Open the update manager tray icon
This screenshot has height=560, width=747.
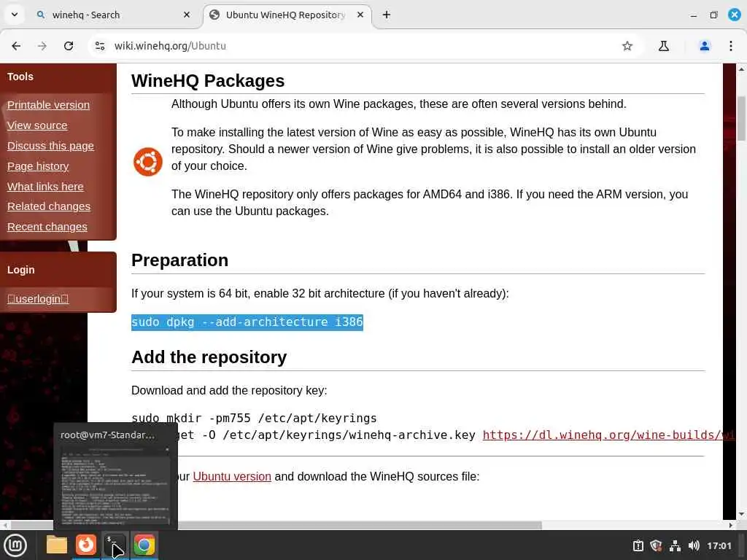click(638, 545)
